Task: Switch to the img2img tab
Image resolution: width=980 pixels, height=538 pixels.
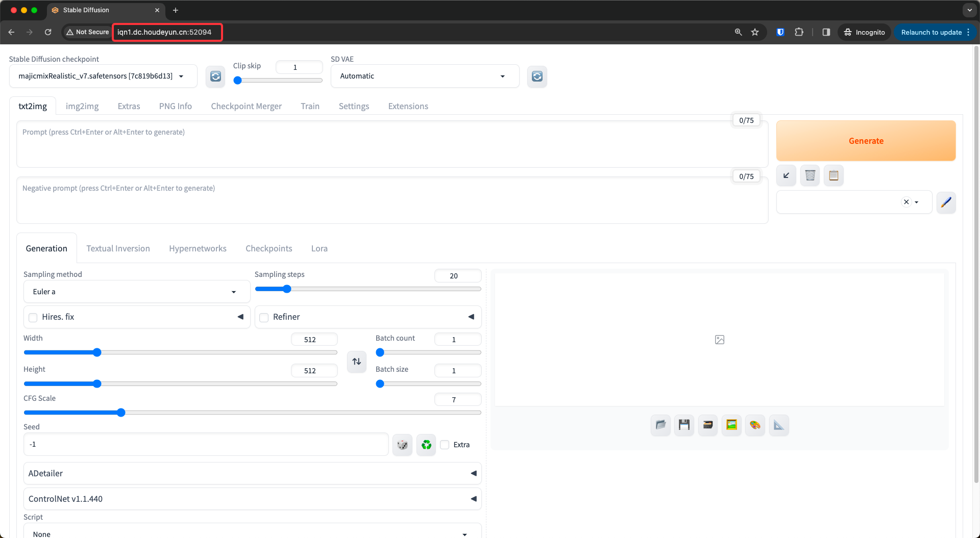Action: point(82,106)
